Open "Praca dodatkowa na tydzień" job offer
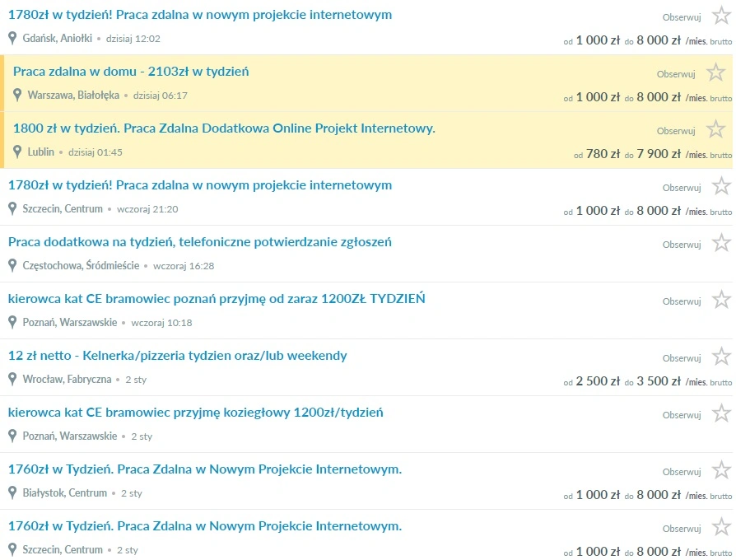The width and height of the screenshot is (736, 560). (x=199, y=242)
